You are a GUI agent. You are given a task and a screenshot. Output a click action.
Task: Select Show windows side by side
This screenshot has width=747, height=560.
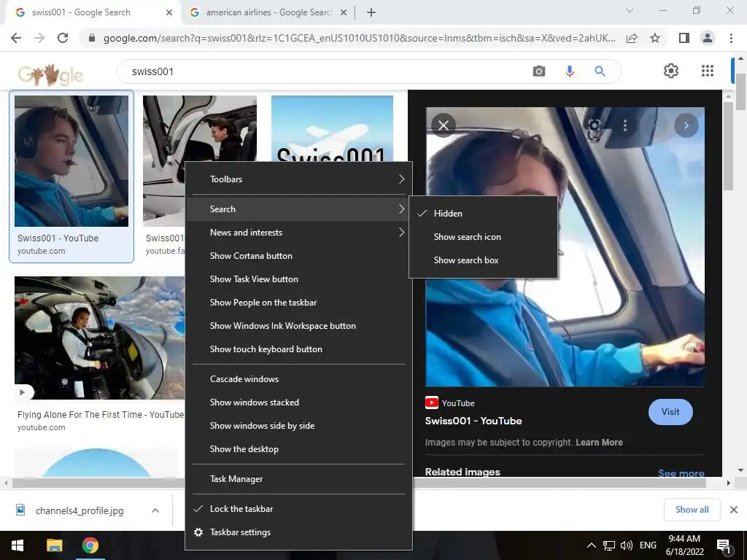298,426
